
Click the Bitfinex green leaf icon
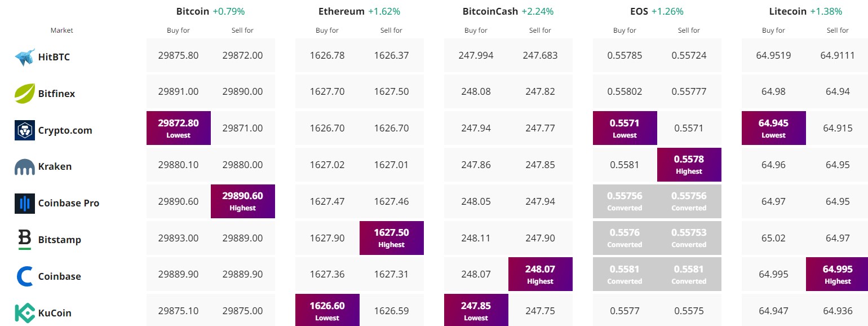(25, 94)
